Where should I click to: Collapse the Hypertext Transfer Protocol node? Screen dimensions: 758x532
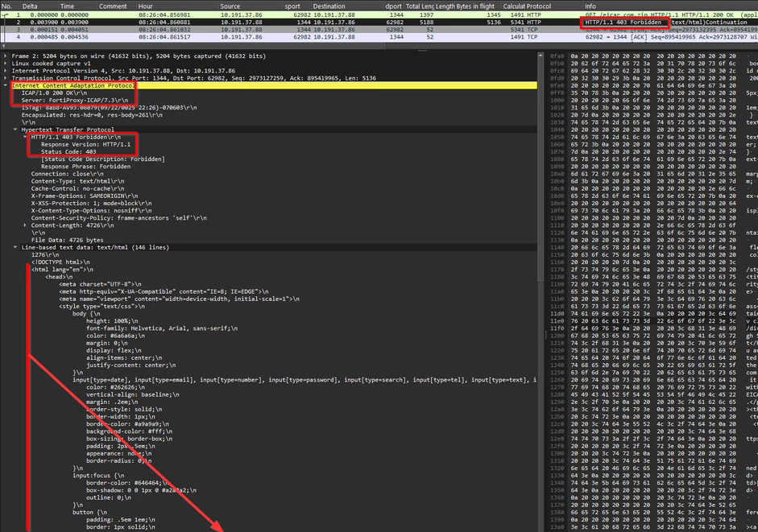(x=15, y=130)
